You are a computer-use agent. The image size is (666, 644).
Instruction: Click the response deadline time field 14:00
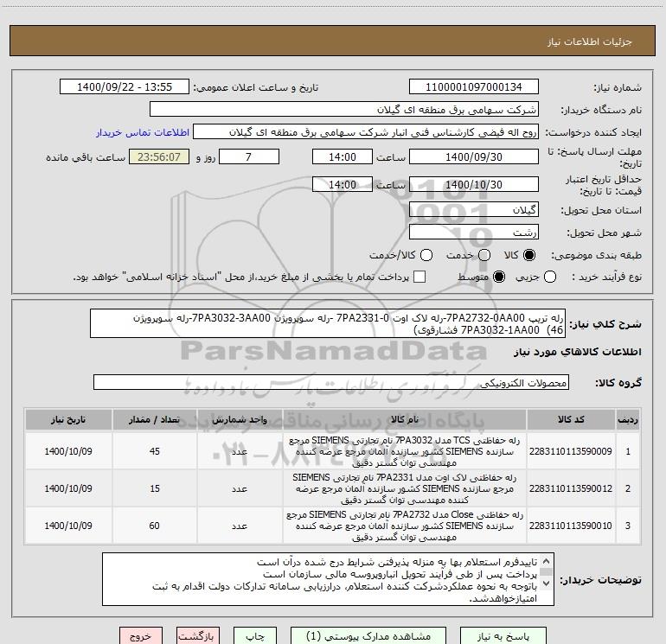343,156
